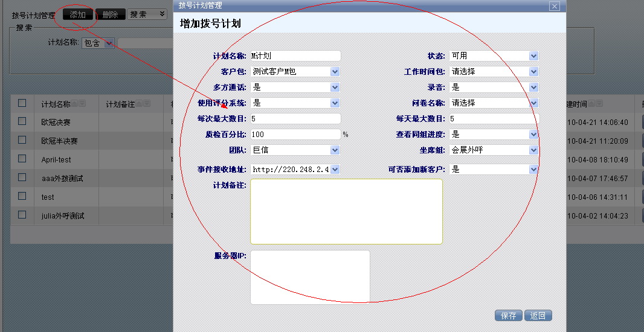Open the 坐席组 dropdown showing 会展外呼

(533, 150)
